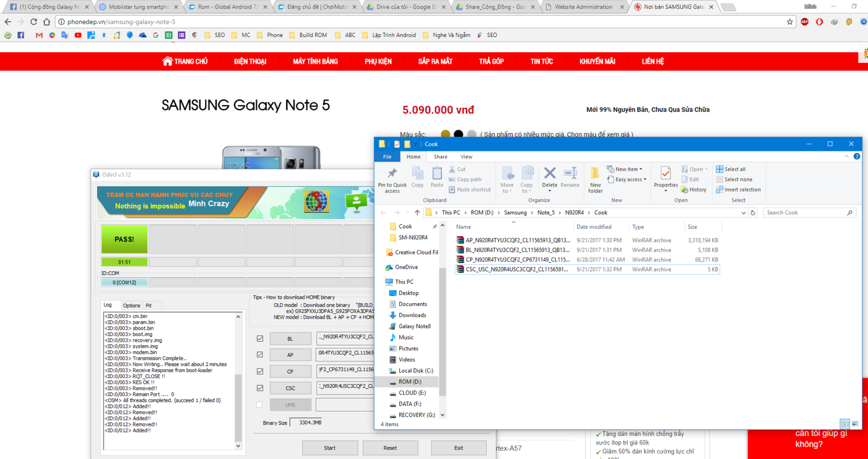Uncheck the BL checkbox in Odin

[260, 339]
